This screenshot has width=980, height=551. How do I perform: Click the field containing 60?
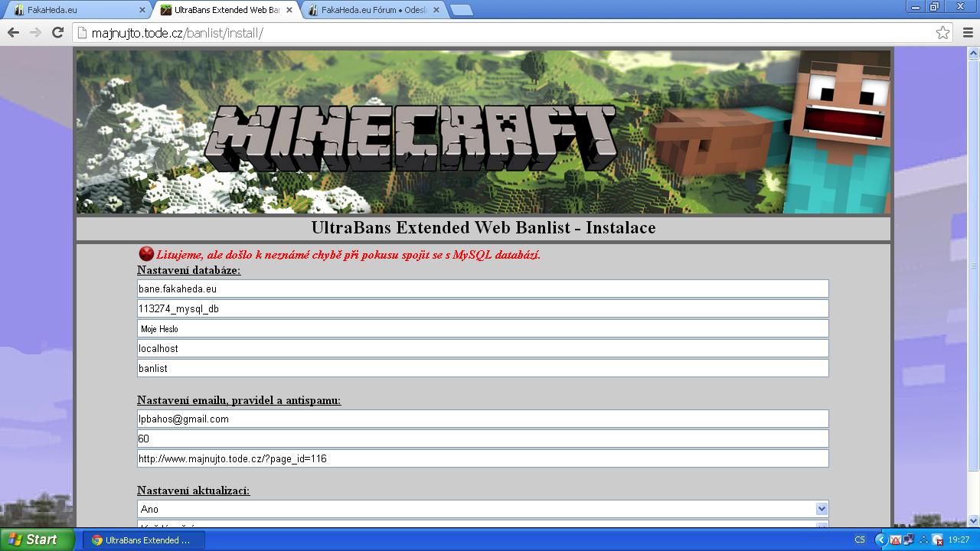point(482,439)
